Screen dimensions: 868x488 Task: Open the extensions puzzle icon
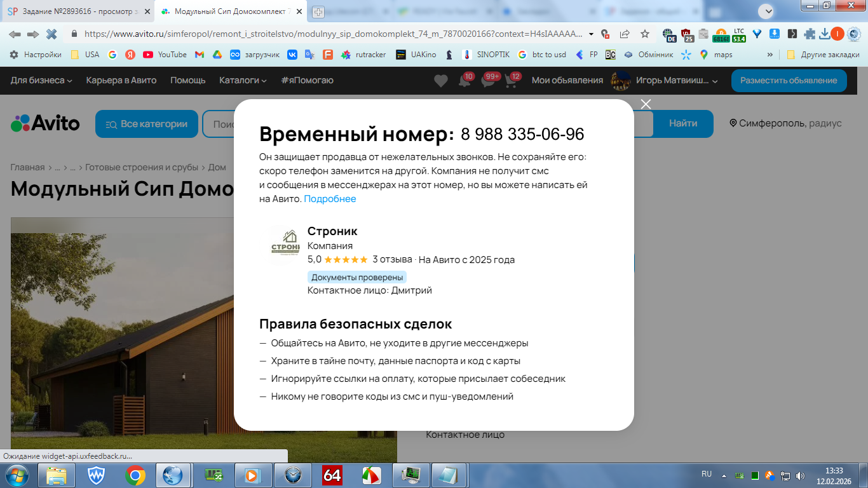[809, 34]
